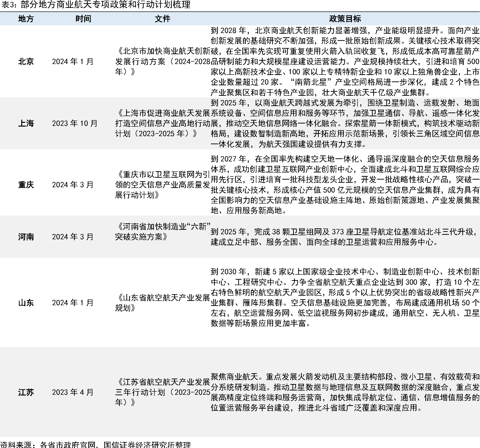Click the document '《上海市促进商业航天发展…行动计划》'

tap(163, 123)
